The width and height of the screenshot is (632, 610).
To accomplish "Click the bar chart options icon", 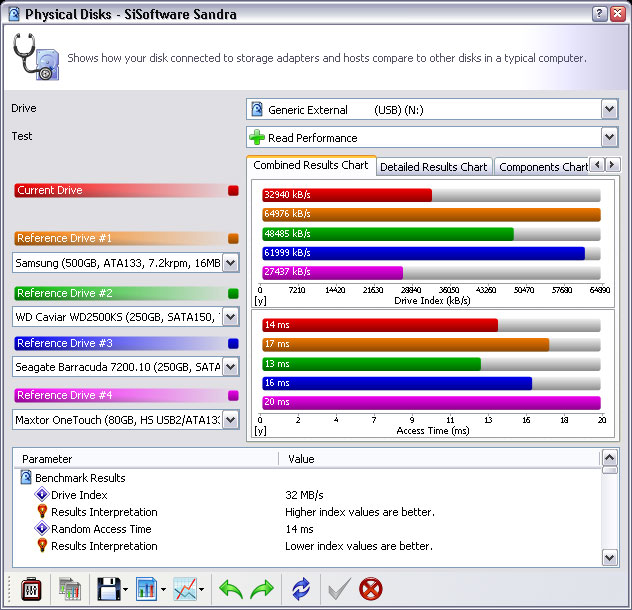I will pyautogui.click(x=146, y=589).
